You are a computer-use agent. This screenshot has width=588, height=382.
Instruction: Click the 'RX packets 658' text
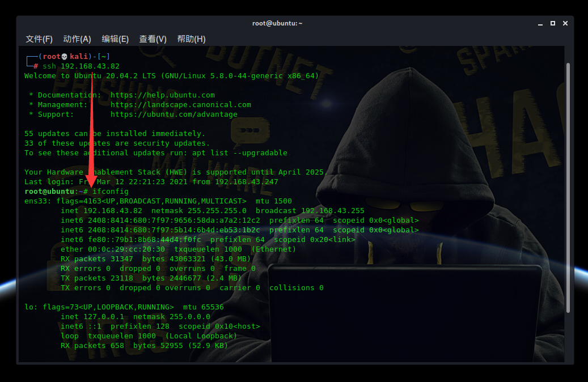92,346
